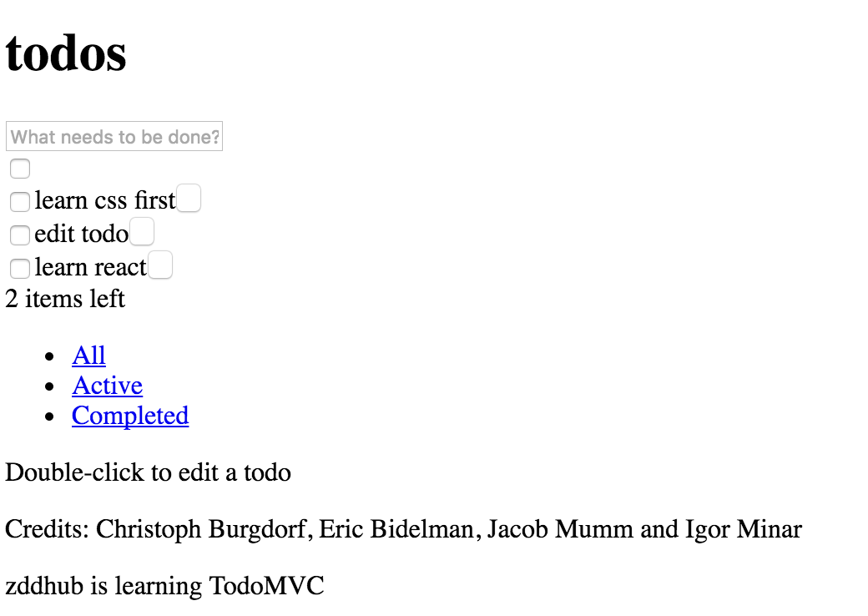Check the 'learn css first' todo checkbox
This screenshot has height=616, width=868.
pos(19,201)
